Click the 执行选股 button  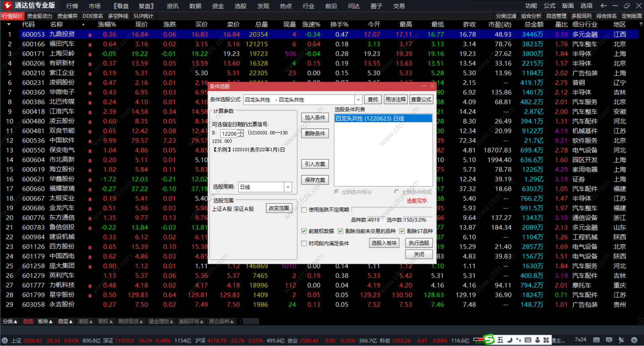click(419, 243)
